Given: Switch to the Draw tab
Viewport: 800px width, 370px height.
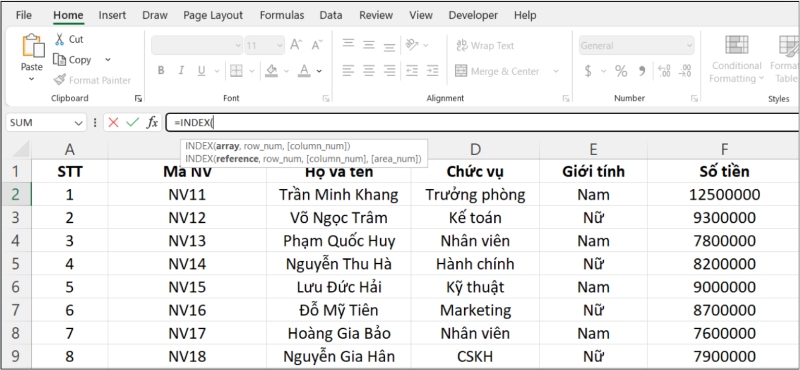Looking at the screenshot, I should coord(155,15).
